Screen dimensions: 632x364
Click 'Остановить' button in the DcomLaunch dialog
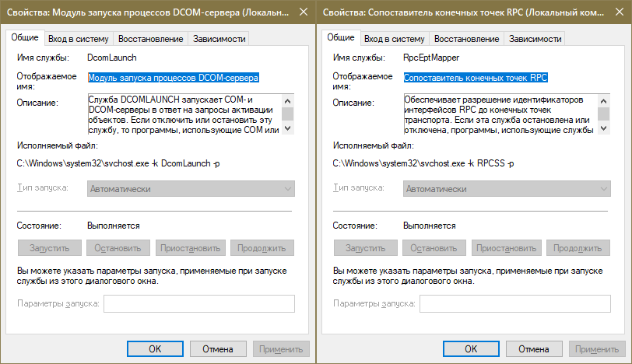[x=118, y=248]
